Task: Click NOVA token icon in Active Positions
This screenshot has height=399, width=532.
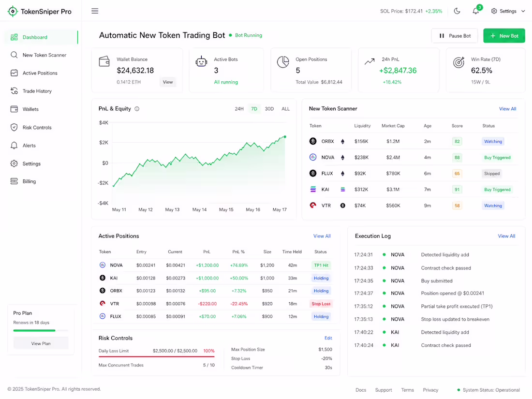Action: 103,265
